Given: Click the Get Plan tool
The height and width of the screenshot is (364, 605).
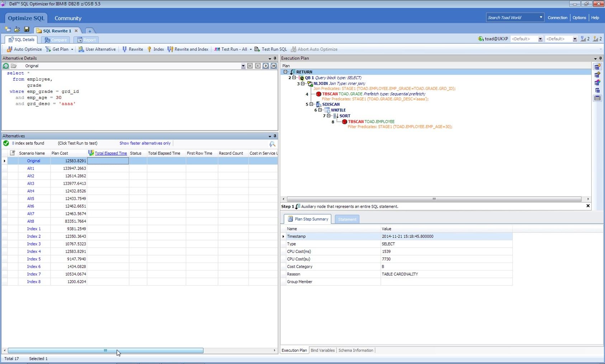Looking at the screenshot, I should [x=57, y=49].
